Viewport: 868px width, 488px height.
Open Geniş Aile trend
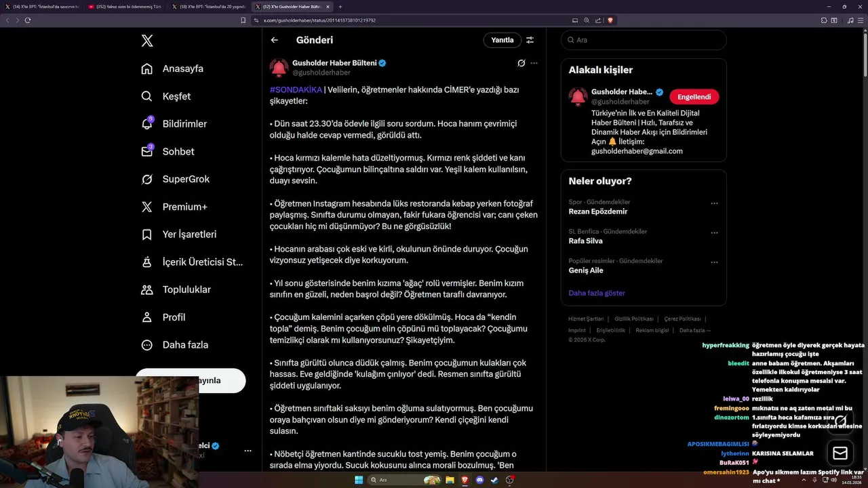click(586, 270)
